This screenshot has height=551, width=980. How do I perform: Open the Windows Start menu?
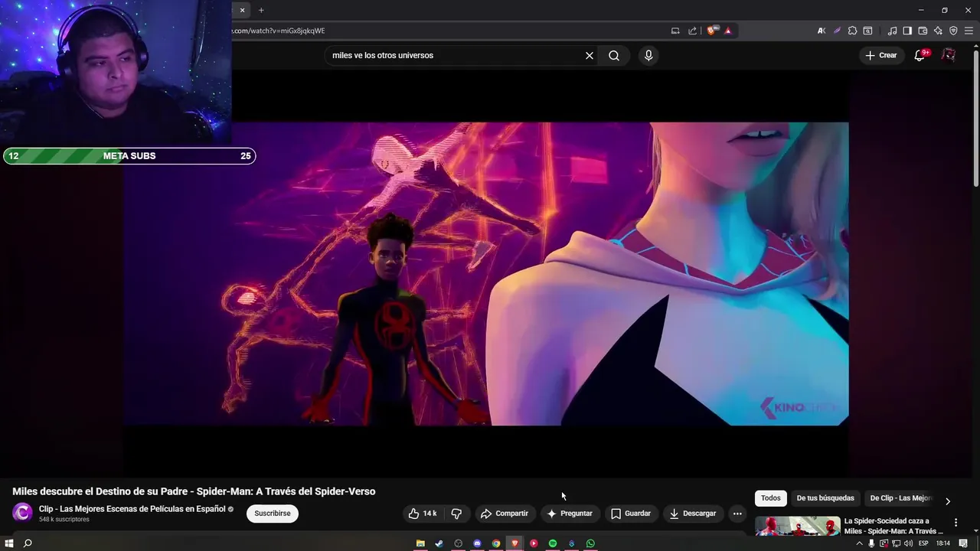(x=9, y=543)
